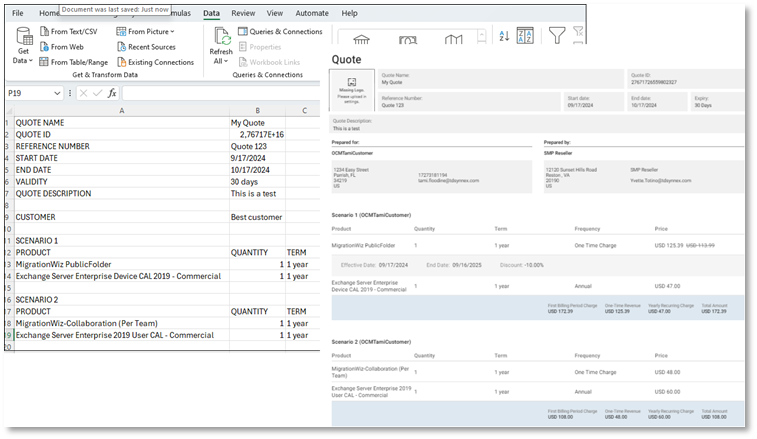The height and width of the screenshot is (439, 757).
Task: Toggle the Filter funnel
Action: point(557,35)
